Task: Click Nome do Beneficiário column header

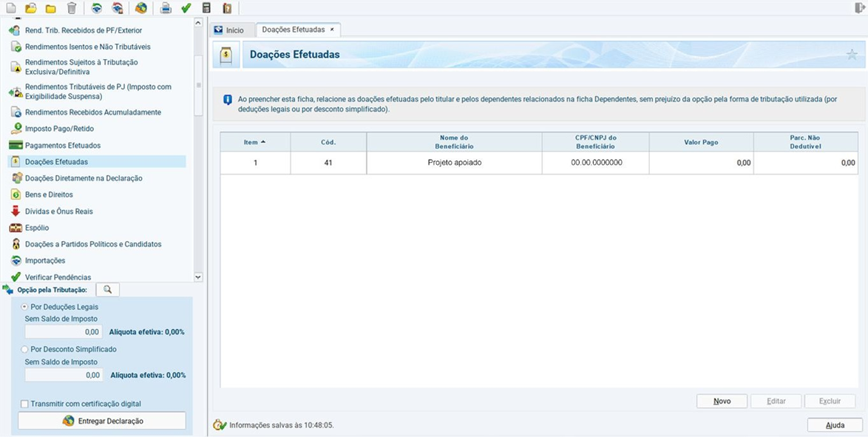Action: (x=454, y=142)
